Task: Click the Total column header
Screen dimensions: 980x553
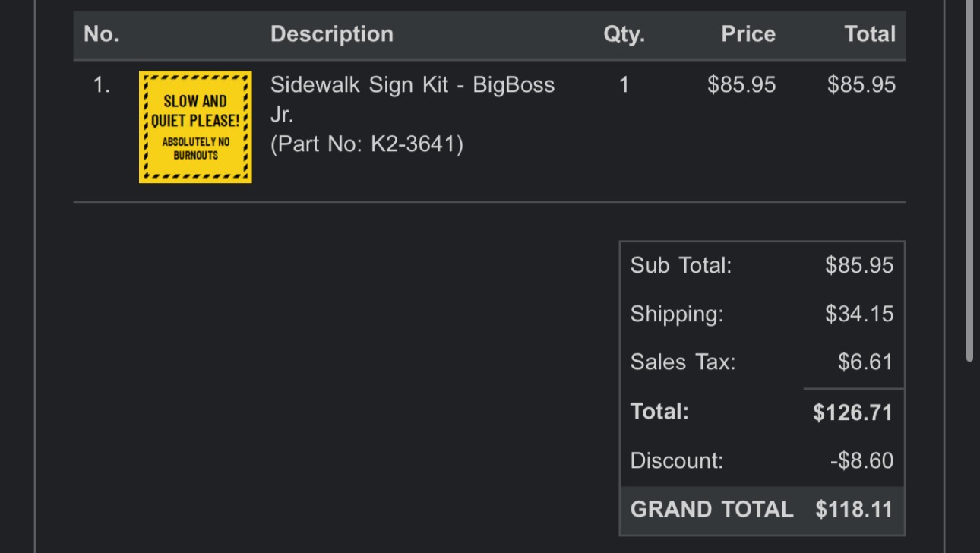Action: click(x=870, y=34)
